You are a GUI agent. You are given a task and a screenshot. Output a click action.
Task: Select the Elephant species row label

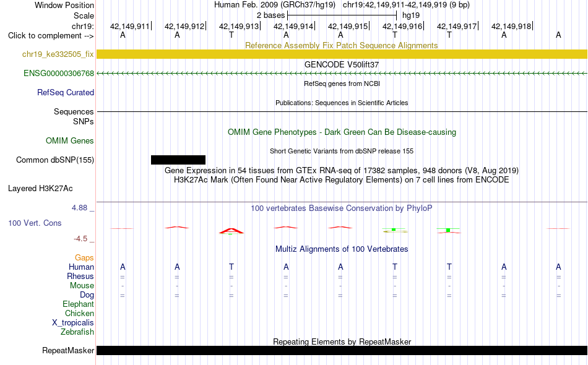pos(78,304)
